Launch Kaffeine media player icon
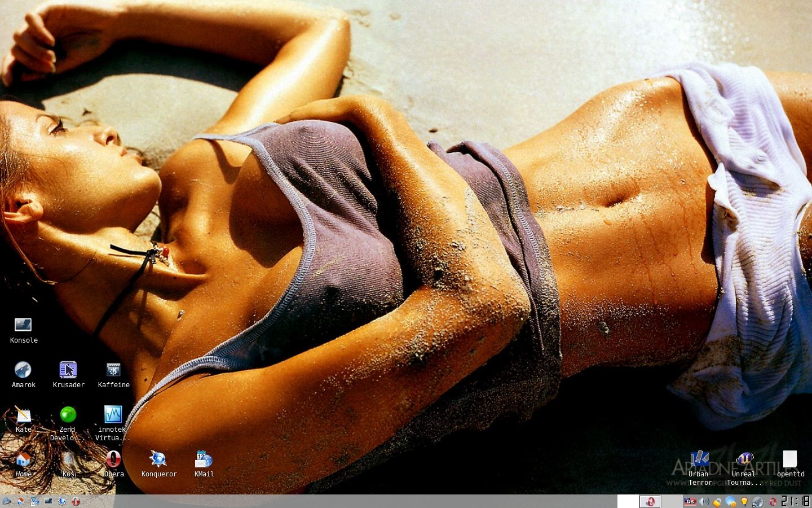 (x=113, y=375)
